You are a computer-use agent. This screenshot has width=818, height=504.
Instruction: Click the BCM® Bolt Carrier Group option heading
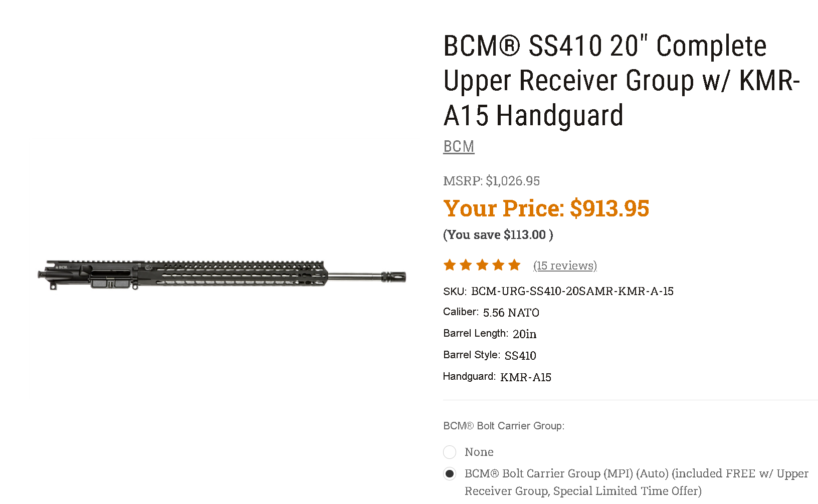(504, 426)
